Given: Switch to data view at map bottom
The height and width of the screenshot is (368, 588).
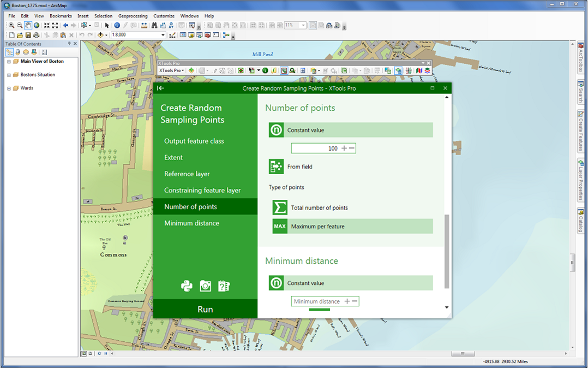Looking at the screenshot, I should (84, 354).
